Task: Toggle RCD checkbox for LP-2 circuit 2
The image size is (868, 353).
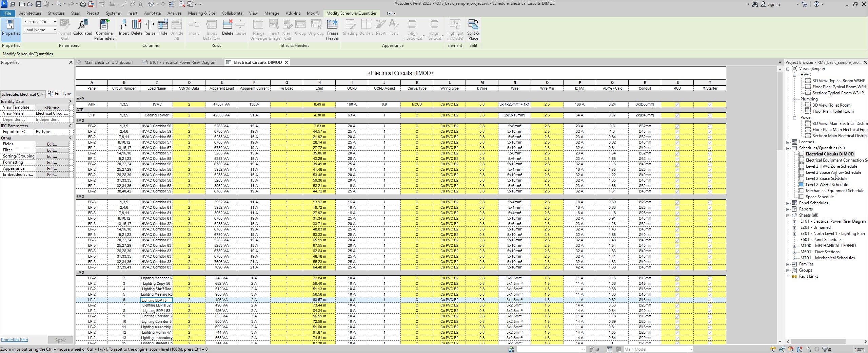Action: click(x=677, y=278)
